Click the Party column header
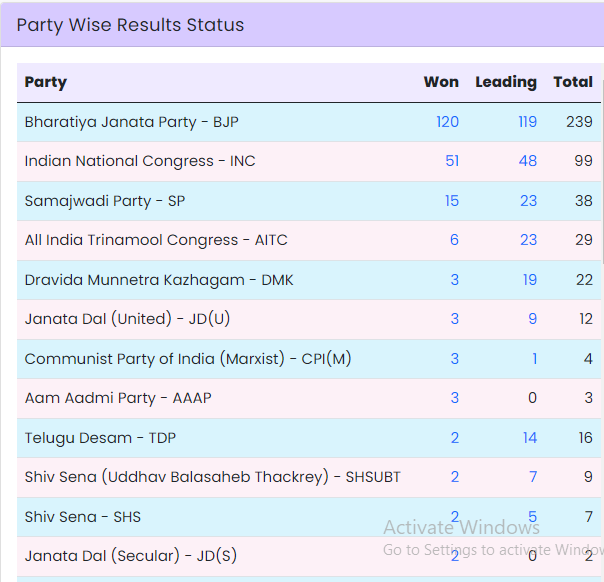The width and height of the screenshot is (604, 582). point(46,82)
